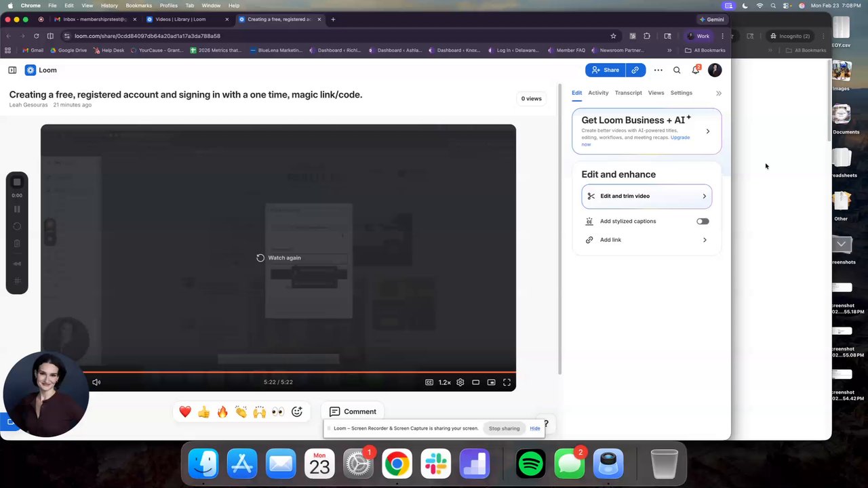Screen dimensions: 868x488
Task: Open the profile avatar menu in Loom
Action: (715, 70)
